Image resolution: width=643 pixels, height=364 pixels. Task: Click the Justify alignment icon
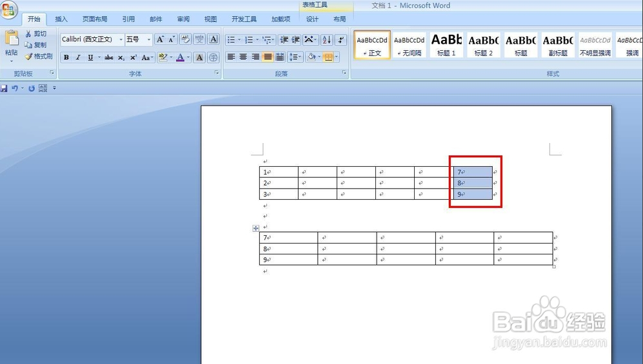click(268, 57)
